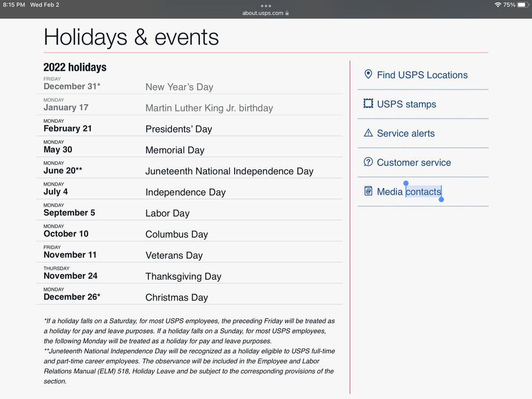The width and height of the screenshot is (532, 399).
Task: Tap the location pin icon
Action: point(368,74)
